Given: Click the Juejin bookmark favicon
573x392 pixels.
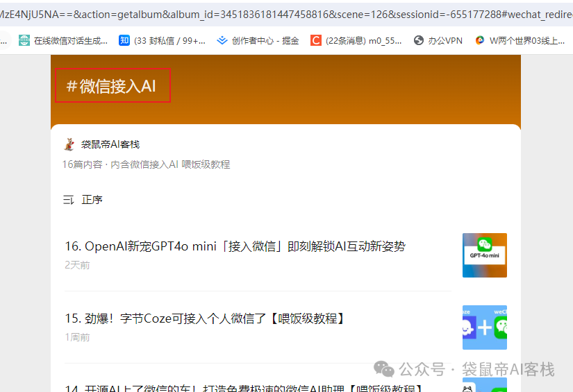Looking at the screenshot, I should [x=222, y=40].
